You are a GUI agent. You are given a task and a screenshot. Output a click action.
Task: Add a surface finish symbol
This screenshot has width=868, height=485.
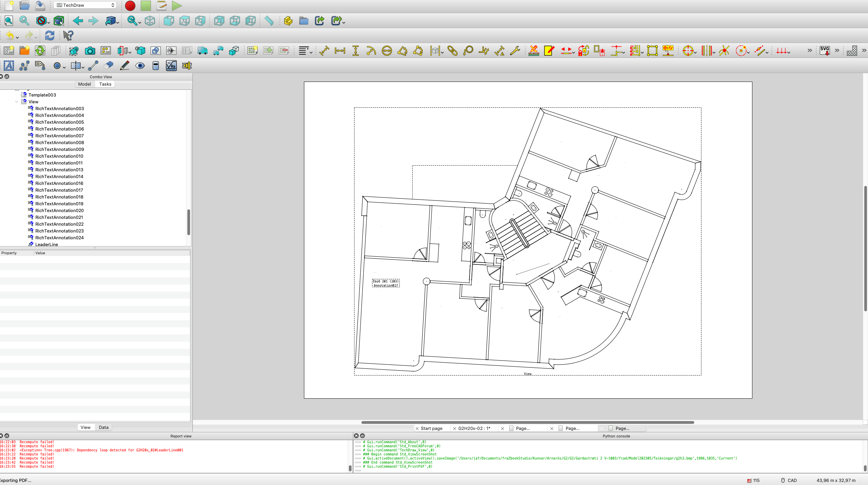[171, 66]
